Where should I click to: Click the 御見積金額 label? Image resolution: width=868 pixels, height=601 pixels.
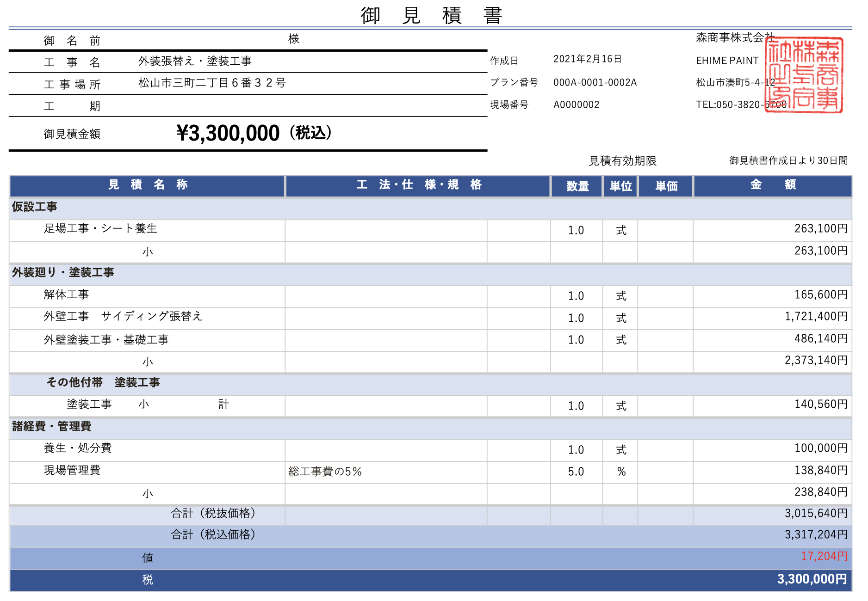tap(72, 134)
